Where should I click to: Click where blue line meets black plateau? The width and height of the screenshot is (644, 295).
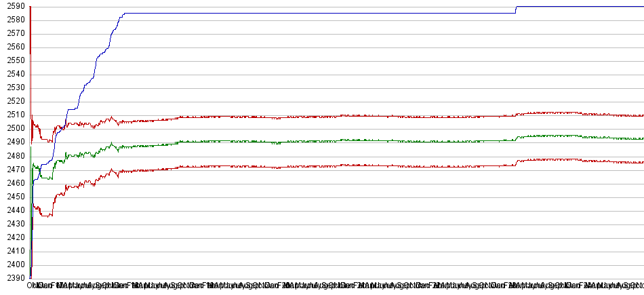pyautogui.click(x=124, y=14)
